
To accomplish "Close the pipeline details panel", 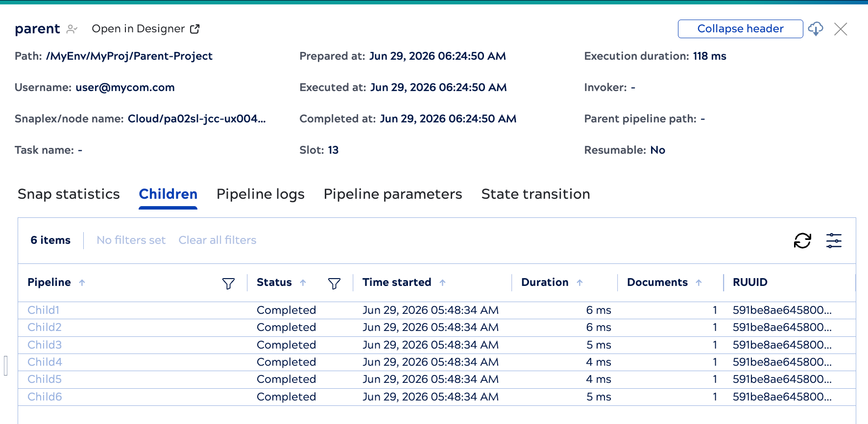I will tap(841, 29).
